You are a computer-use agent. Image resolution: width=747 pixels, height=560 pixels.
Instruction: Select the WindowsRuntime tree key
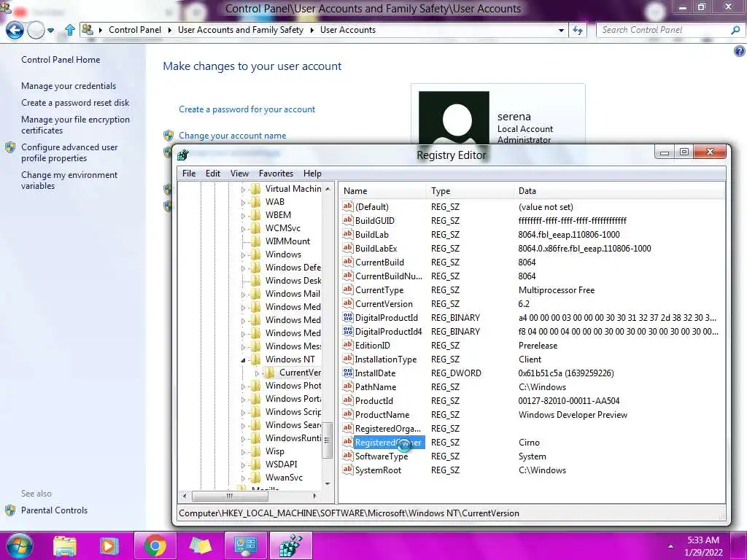pyautogui.click(x=293, y=437)
